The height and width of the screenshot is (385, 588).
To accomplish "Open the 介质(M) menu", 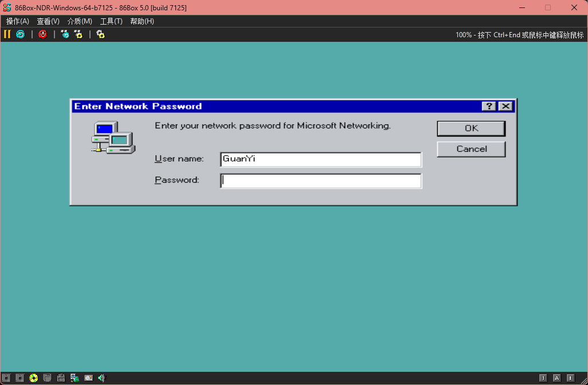I will (x=80, y=21).
